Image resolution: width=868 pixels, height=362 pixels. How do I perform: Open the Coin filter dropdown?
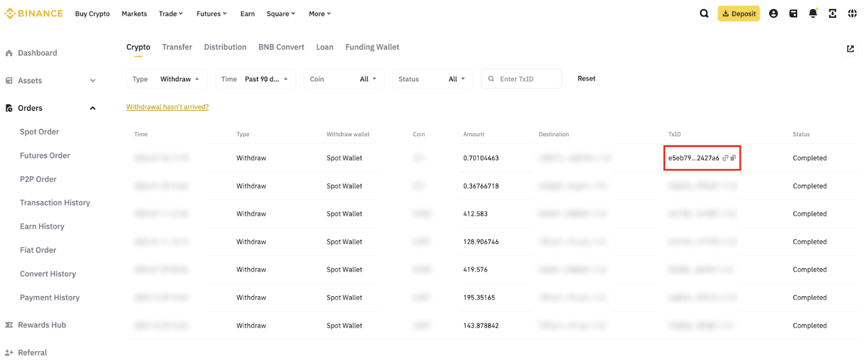(x=343, y=79)
